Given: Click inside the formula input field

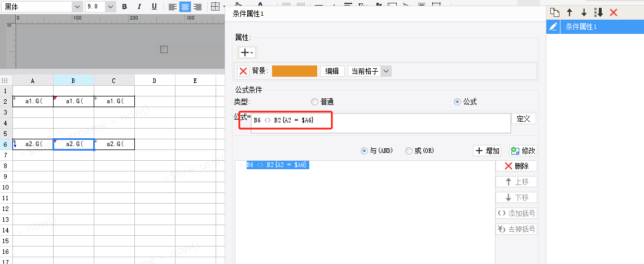Looking at the screenshot, I should coord(381,123).
